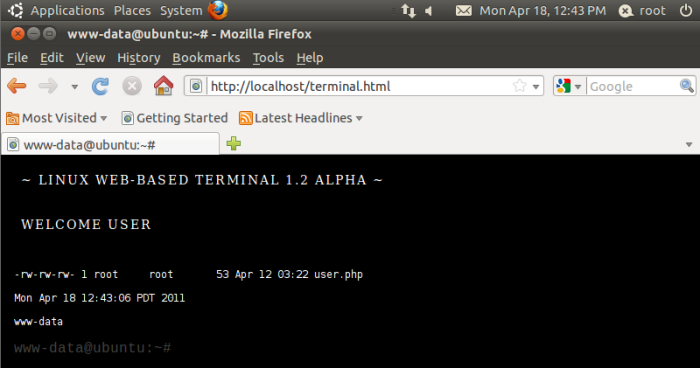Image resolution: width=700 pixels, height=368 pixels.
Task: Click the volume speaker icon
Action: [429, 10]
